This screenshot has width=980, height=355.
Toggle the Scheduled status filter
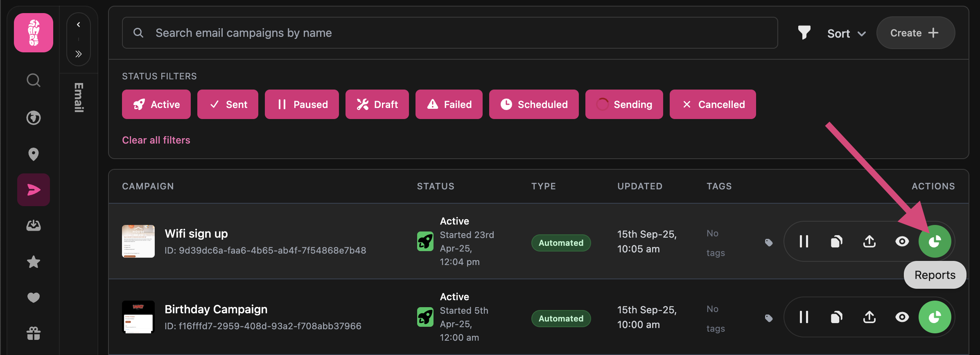click(534, 104)
